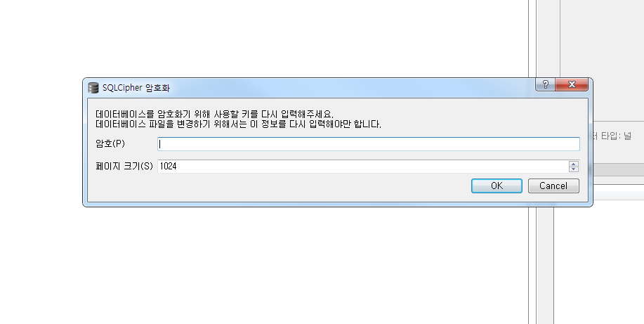Click the second instruction line ending in 합니다

pyautogui.click(x=238, y=124)
